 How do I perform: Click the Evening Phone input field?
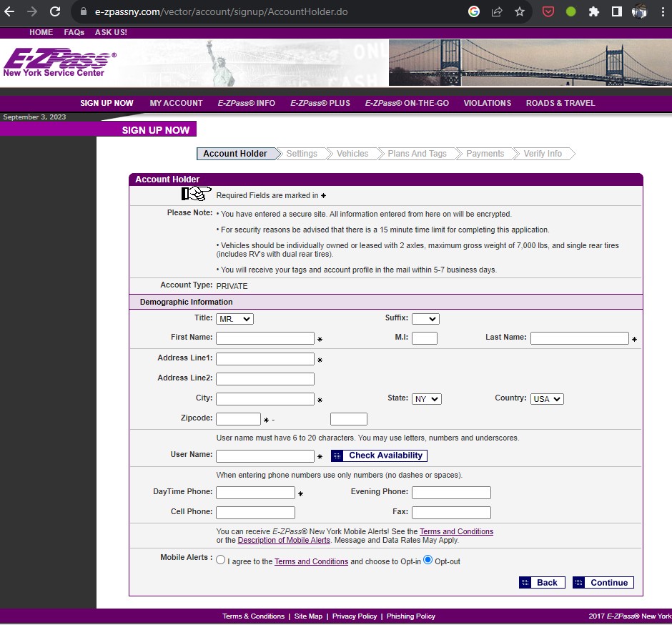(451, 493)
